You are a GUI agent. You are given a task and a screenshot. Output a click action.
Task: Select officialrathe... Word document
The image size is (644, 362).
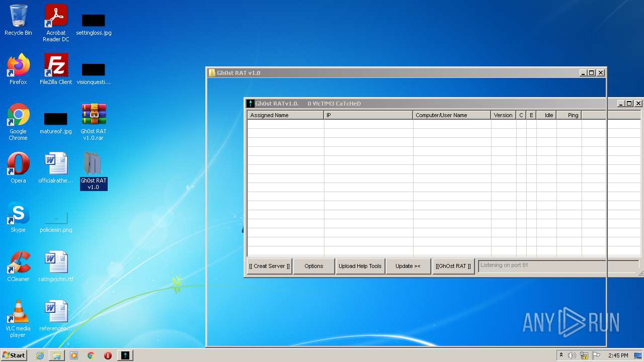56,168
